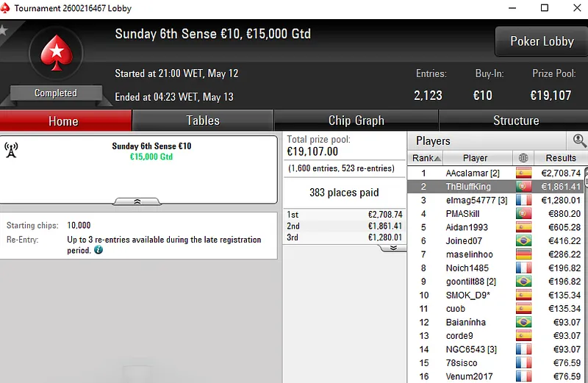Sort by the Results column header

pyautogui.click(x=560, y=158)
